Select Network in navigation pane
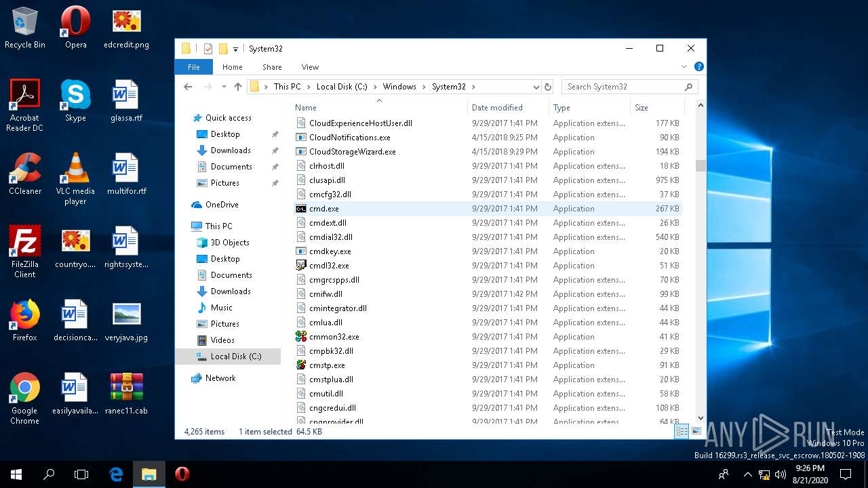Viewport: 868px width, 488px height. (x=220, y=378)
